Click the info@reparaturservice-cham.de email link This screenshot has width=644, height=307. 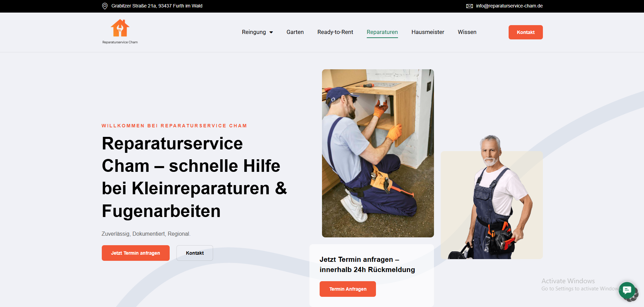coord(509,6)
